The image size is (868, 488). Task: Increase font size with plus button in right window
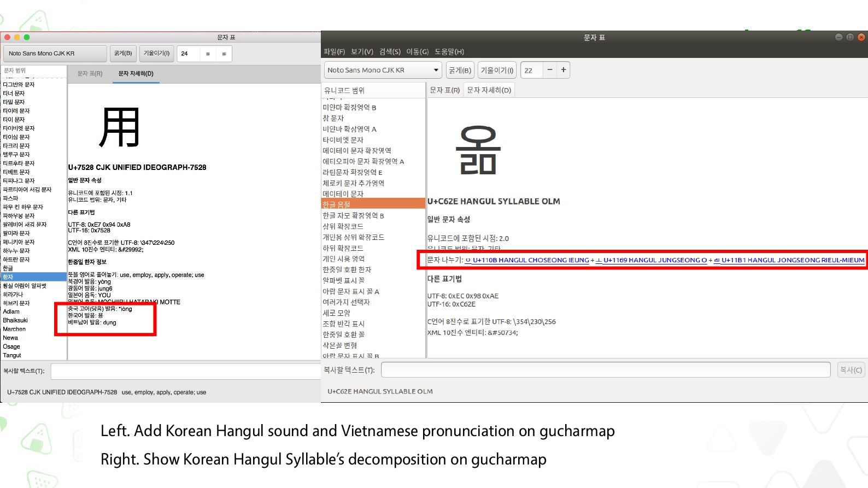pyautogui.click(x=564, y=70)
